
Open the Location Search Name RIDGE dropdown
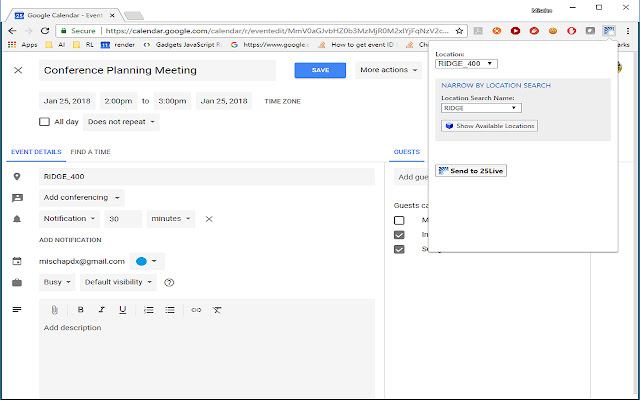tap(481, 108)
